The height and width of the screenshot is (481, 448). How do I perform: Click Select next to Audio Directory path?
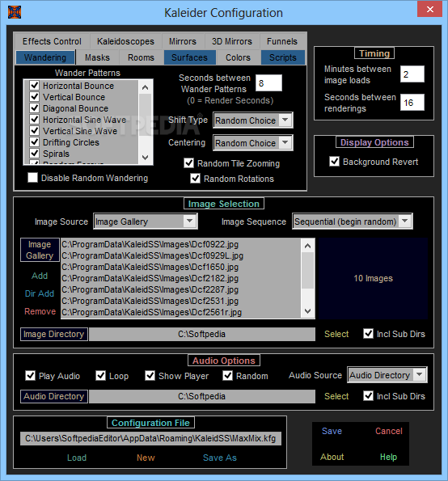tap(336, 396)
